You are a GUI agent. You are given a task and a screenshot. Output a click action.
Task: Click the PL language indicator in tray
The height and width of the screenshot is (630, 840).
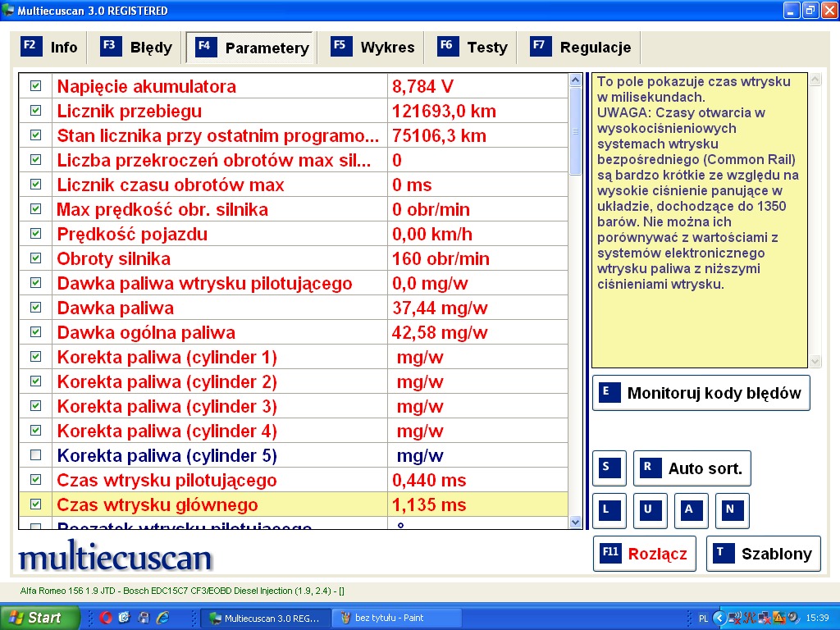point(703,618)
